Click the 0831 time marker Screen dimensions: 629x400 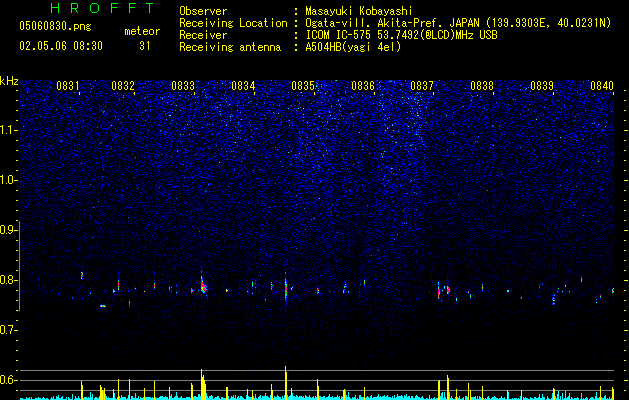68,86
